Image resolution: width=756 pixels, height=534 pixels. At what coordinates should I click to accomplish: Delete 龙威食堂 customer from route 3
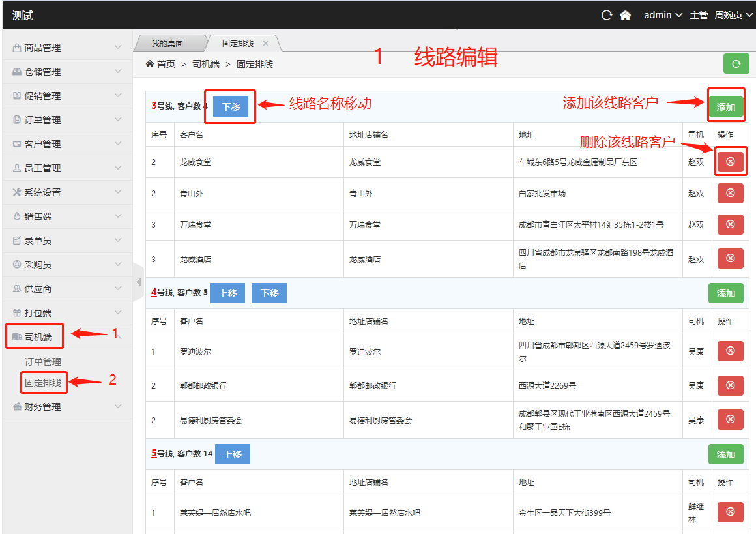click(730, 162)
